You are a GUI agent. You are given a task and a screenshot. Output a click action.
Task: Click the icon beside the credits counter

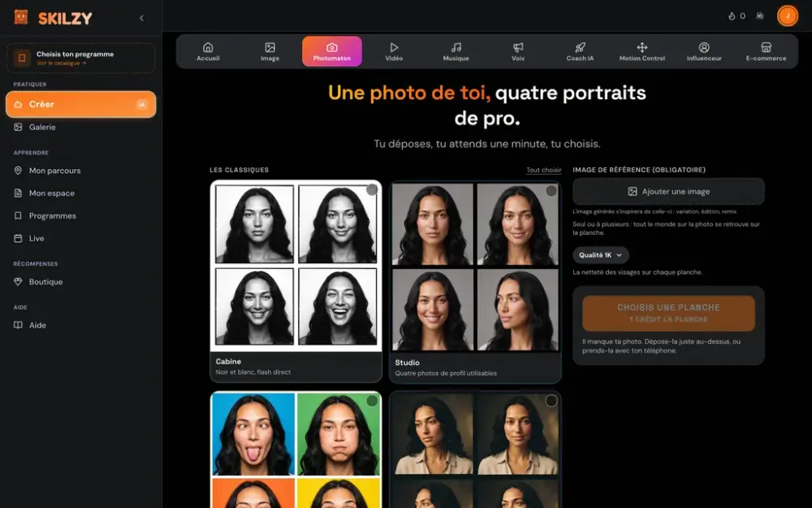760,16
